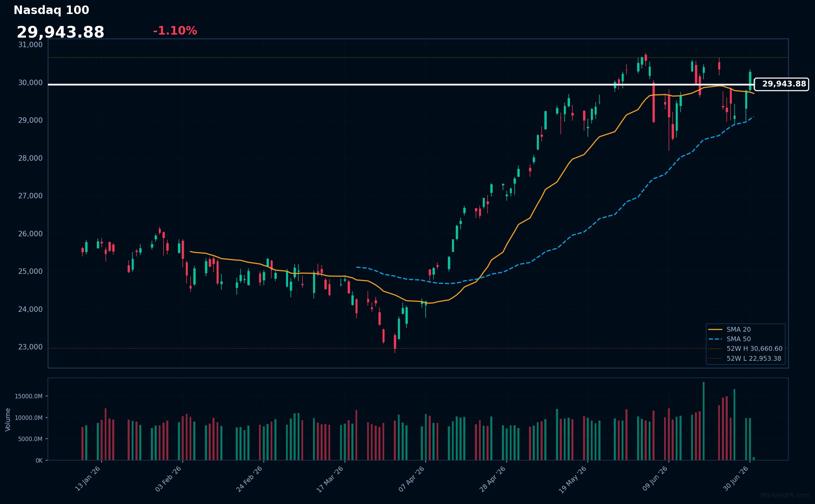Click the 25,000 y-axis label
The width and height of the screenshot is (815, 504).
tap(30, 271)
